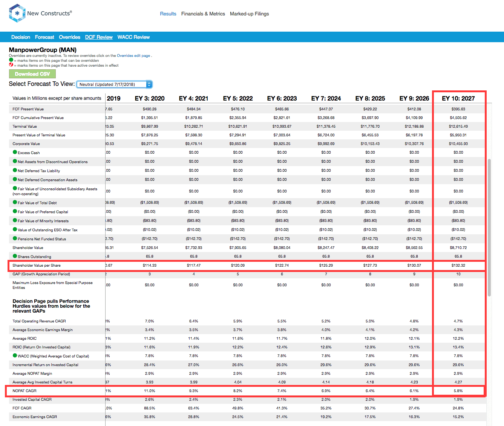This screenshot has height=426, width=504.
Task: Switch to the Forecast page
Action: point(44,37)
